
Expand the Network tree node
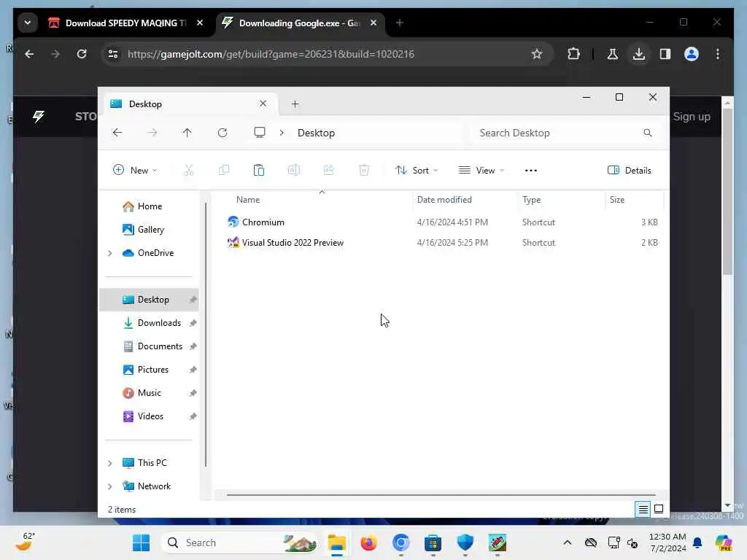(x=110, y=486)
